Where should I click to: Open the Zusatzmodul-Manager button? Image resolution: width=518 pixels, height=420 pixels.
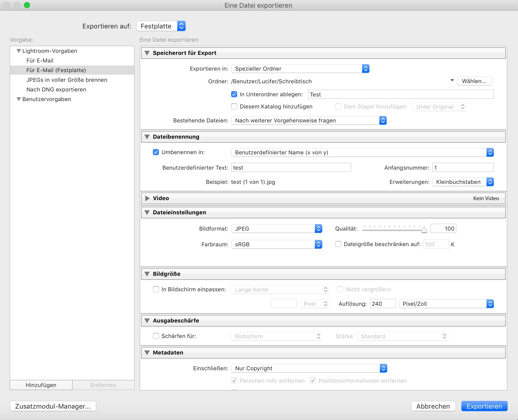click(53, 406)
